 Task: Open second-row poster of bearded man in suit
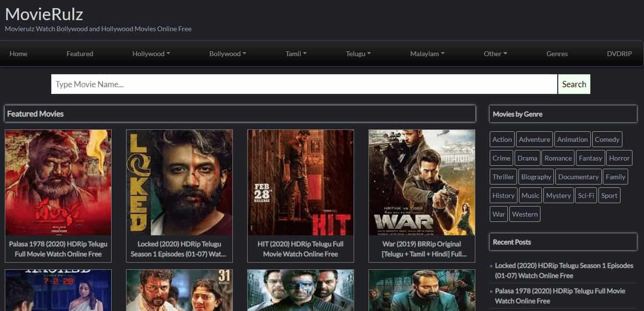422,290
